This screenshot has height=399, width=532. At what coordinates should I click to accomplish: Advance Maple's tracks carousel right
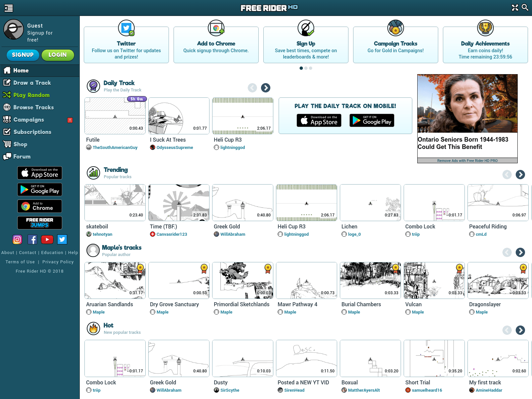tap(520, 252)
